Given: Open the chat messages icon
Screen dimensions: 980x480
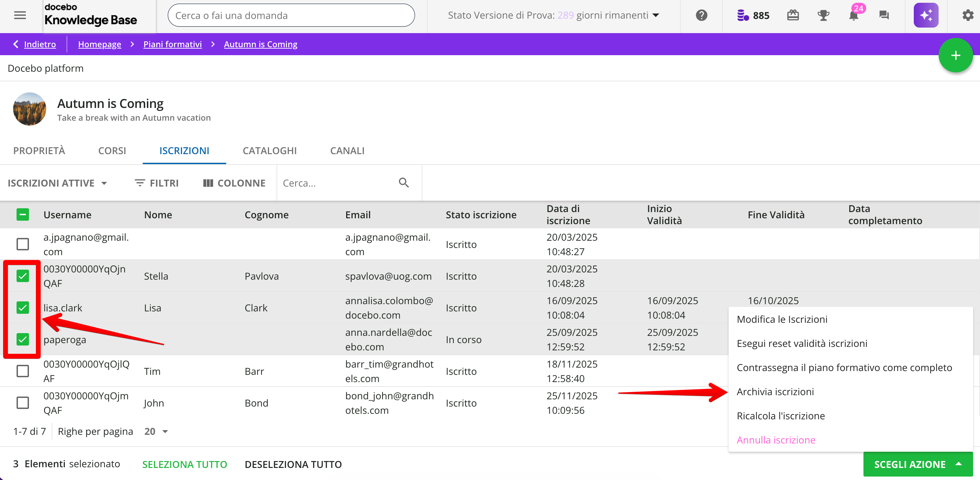Looking at the screenshot, I should pyautogui.click(x=884, y=15).
